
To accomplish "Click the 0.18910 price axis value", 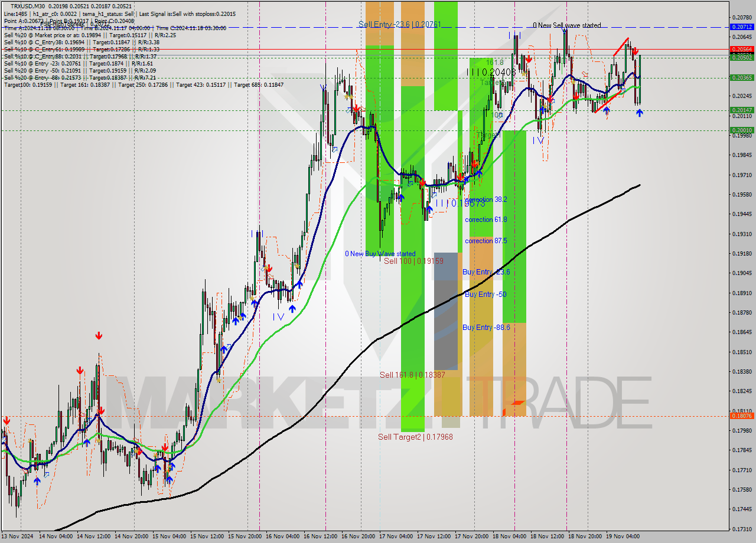I will (x=742, y=293).
